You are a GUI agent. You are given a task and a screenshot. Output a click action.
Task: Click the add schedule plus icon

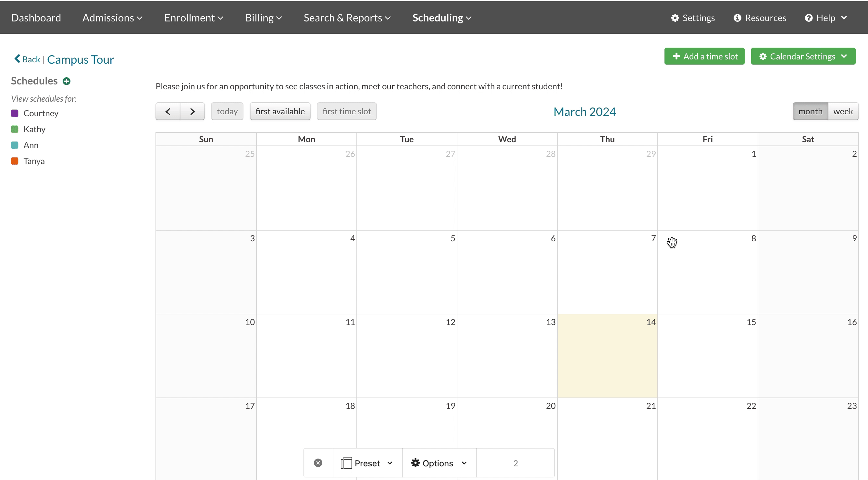tap(67, 81)
